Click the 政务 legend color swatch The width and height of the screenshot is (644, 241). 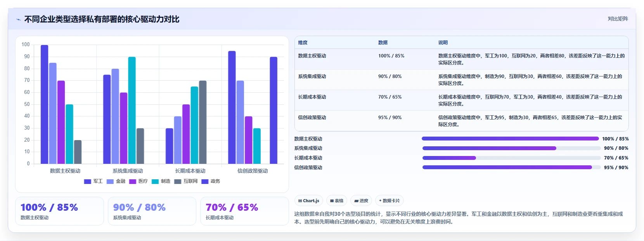[x=205, y=181]
